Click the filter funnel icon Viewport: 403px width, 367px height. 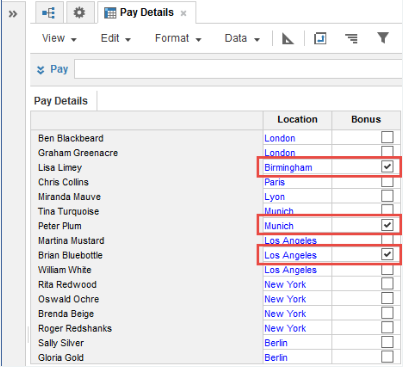coord(383,38)
